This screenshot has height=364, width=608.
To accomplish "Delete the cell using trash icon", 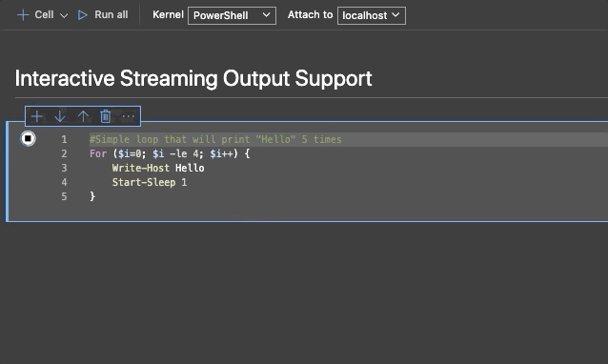I will pyautogui.click(x=106, y=116).
